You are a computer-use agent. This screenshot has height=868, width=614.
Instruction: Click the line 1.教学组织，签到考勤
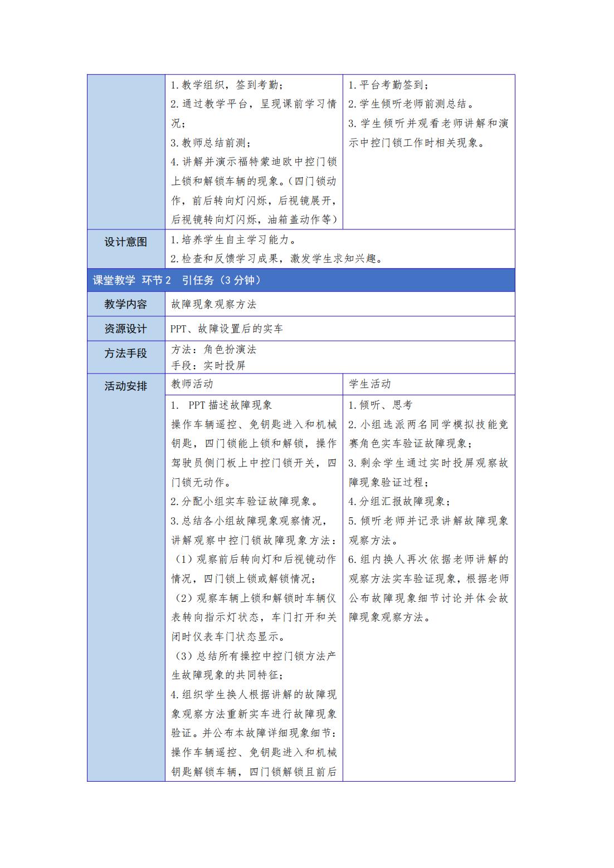click(227, 85)
